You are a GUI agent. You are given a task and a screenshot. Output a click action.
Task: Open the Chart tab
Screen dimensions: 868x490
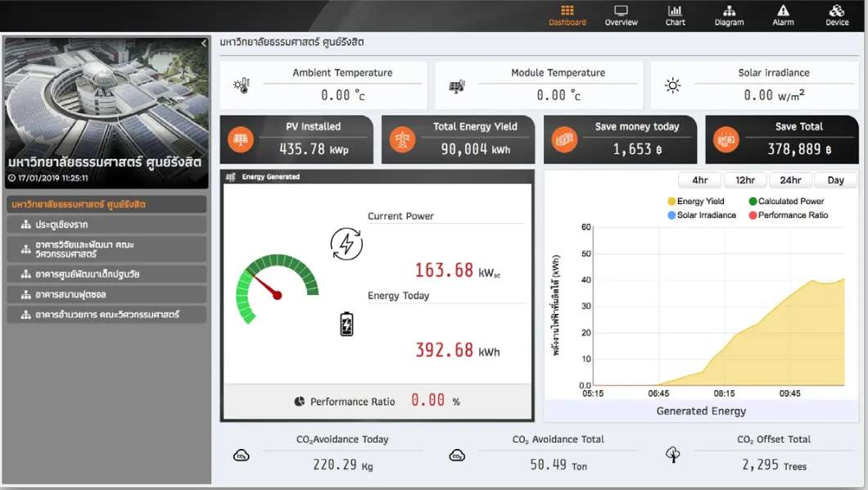tap(675, 16)
